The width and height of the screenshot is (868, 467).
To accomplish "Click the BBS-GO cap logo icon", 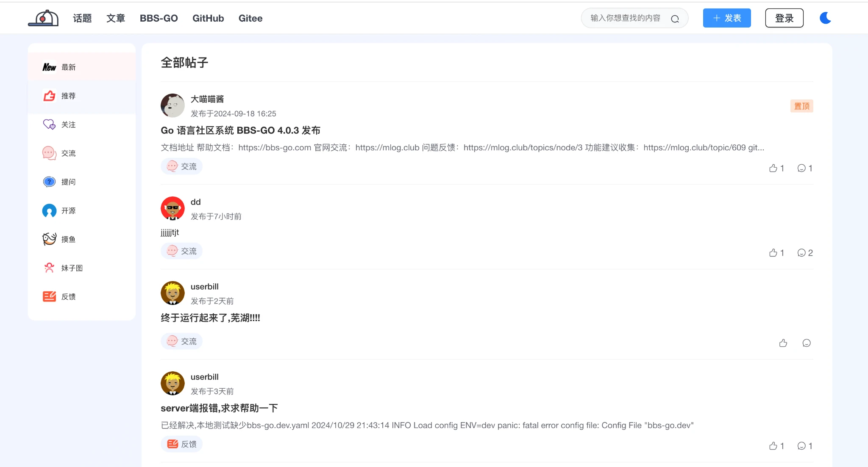I will tap(43, 18).
